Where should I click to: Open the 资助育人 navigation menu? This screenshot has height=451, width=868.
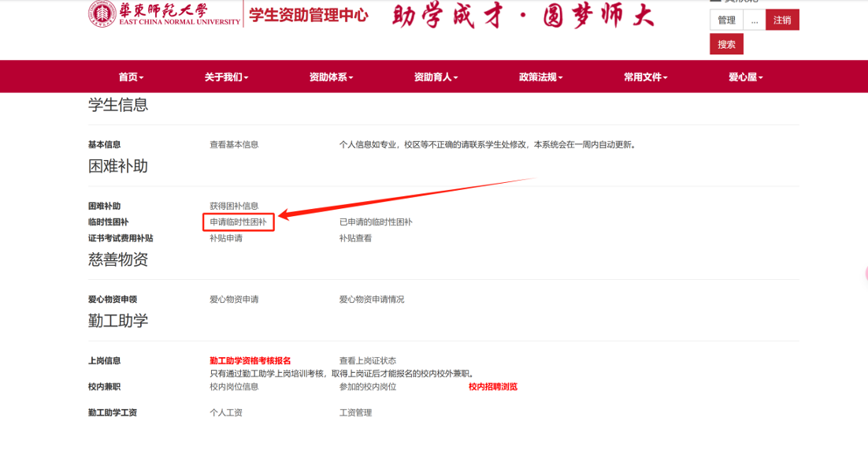(x=436, y=77)
